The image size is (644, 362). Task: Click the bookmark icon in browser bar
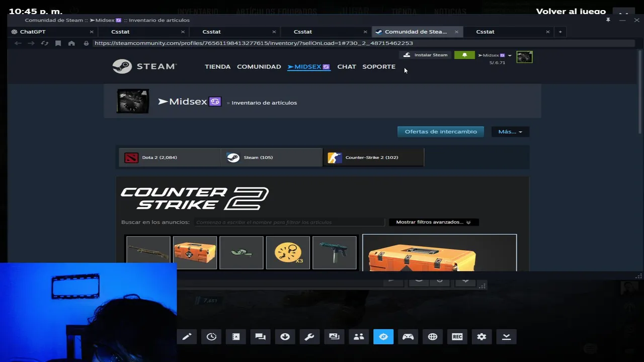point(58,43)
